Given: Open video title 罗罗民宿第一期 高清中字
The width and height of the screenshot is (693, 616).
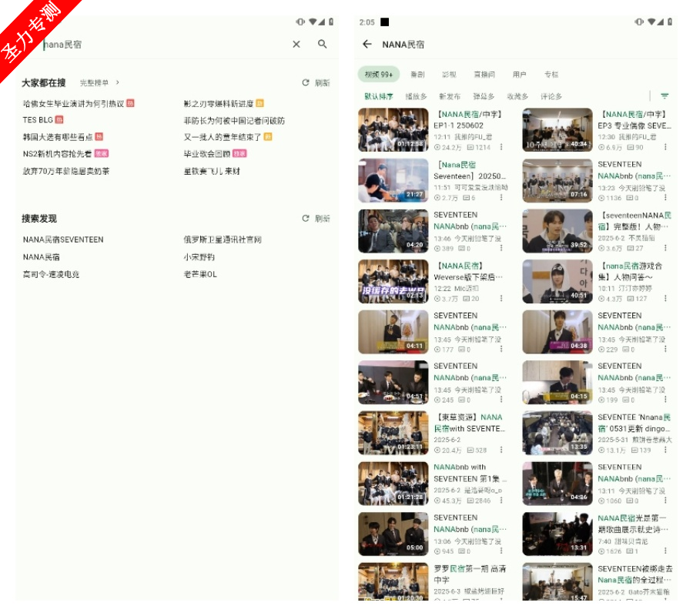Looking at the screenshot, I should 470,574.
